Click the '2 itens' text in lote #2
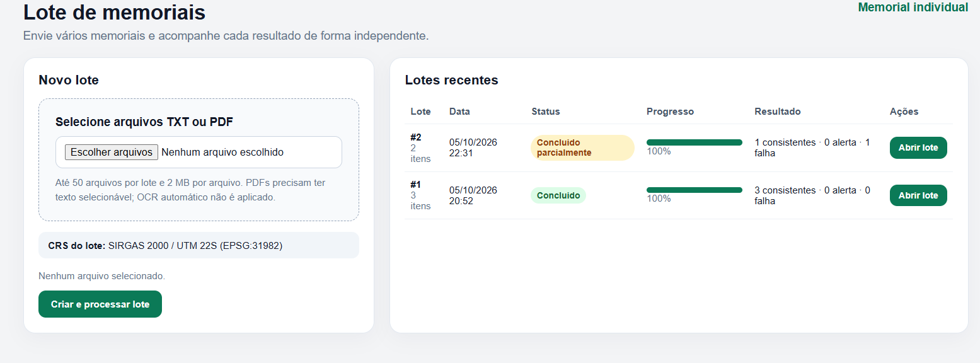980x363 pixels. coord(420,153)
